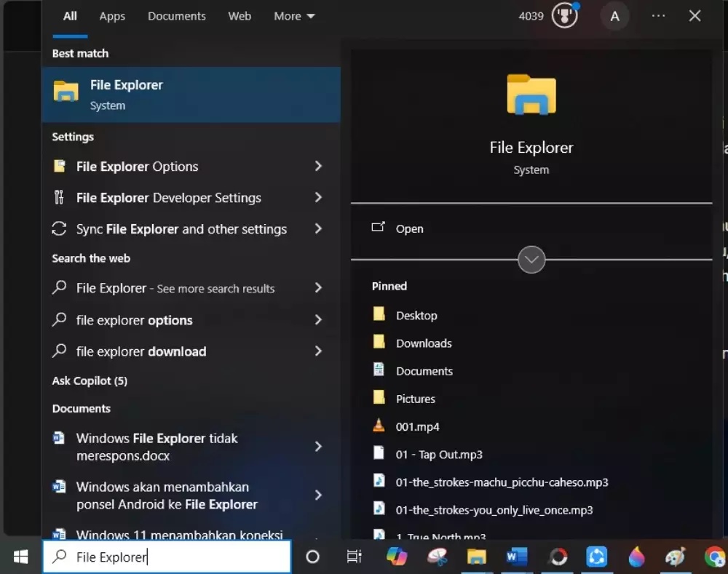Click Open in the preview pane
Viewport: 728px width, 574px height.
click(x=409, y=228)
